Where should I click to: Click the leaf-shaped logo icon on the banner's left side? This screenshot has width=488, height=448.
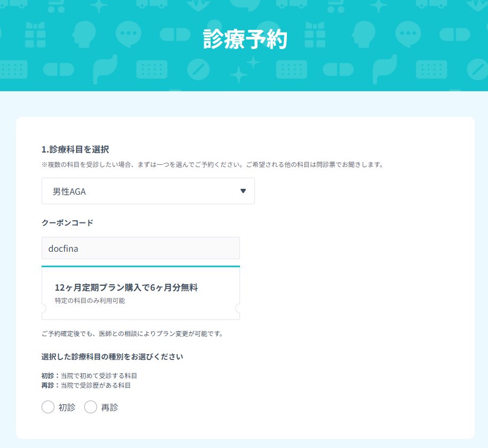(104, 68)
